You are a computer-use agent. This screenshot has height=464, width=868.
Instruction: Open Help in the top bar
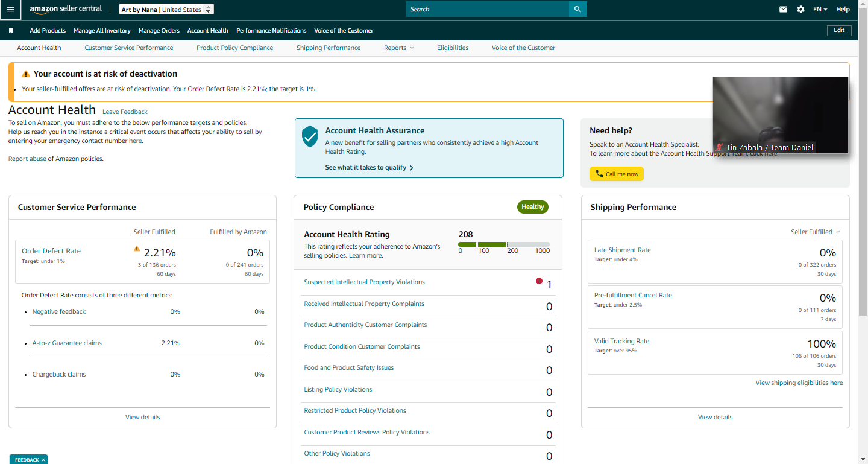point(843,9)
